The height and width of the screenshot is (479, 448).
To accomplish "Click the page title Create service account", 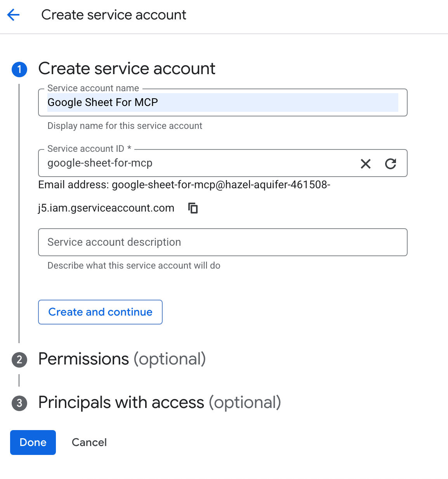I will (x=114, y=15).
